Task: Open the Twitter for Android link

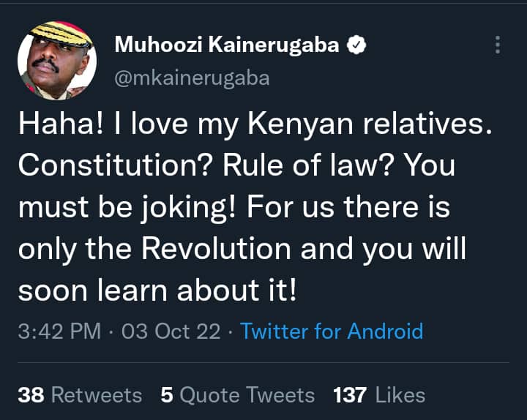Action: (x=332, y=331)
